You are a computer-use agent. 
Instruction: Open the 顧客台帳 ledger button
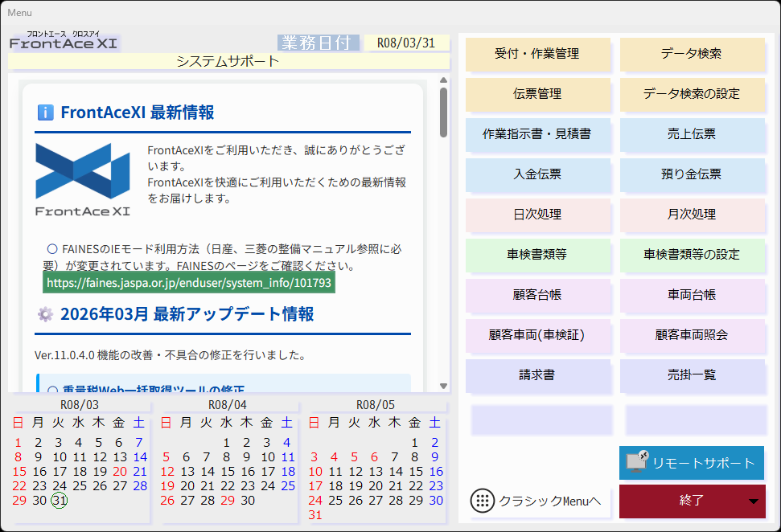[536, 295]
